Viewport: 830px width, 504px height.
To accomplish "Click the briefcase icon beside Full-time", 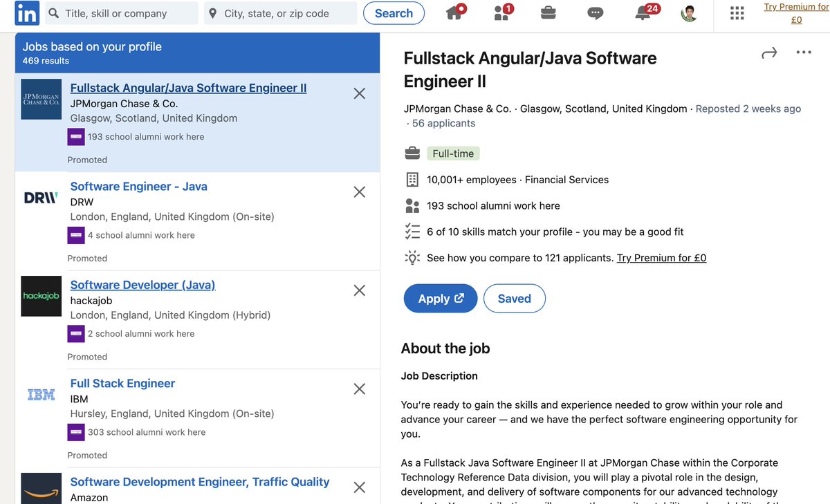I will point(412,153).
